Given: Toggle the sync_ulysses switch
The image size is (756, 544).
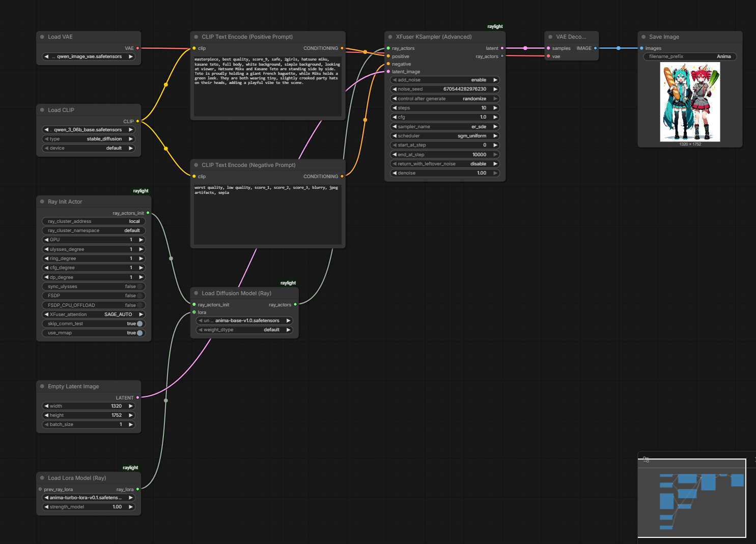Looking at the screenshot, I should point(139,287).
